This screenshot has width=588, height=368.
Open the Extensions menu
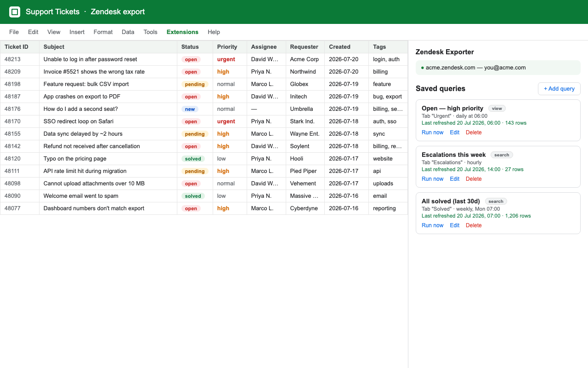(x=182, y=32)
